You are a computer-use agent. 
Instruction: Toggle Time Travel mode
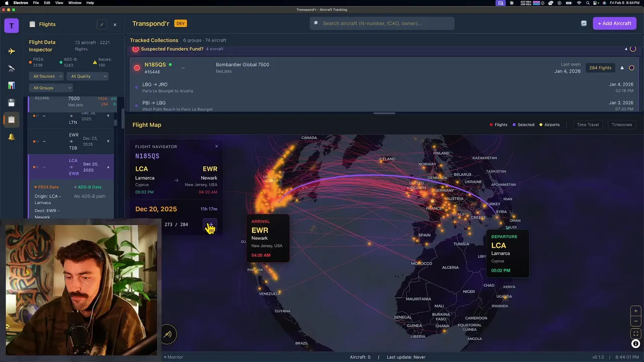tap(588, 125)
